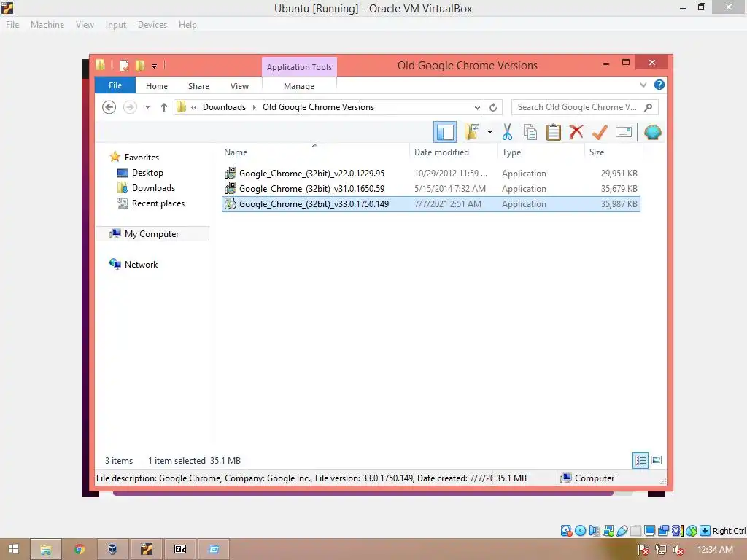The width and height of the screenshot is (747, 560).
Task: Click the muted volume tray icon
Action: click(x=678, y=550)
